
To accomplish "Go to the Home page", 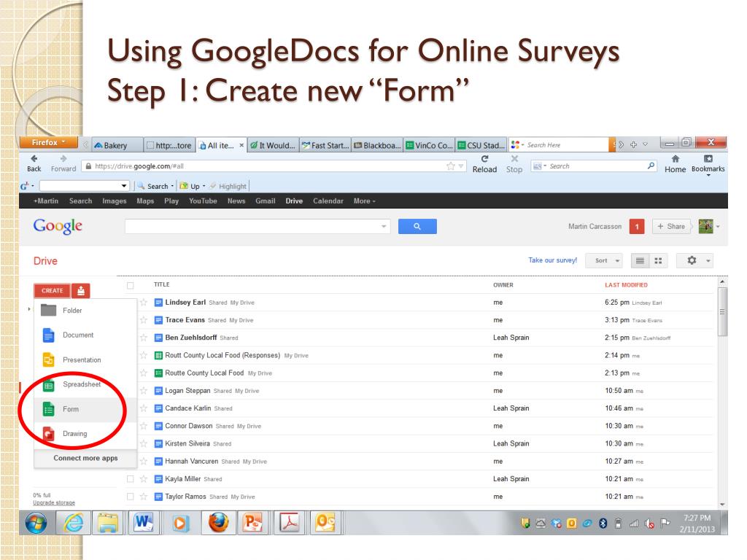I will [675, 159].
